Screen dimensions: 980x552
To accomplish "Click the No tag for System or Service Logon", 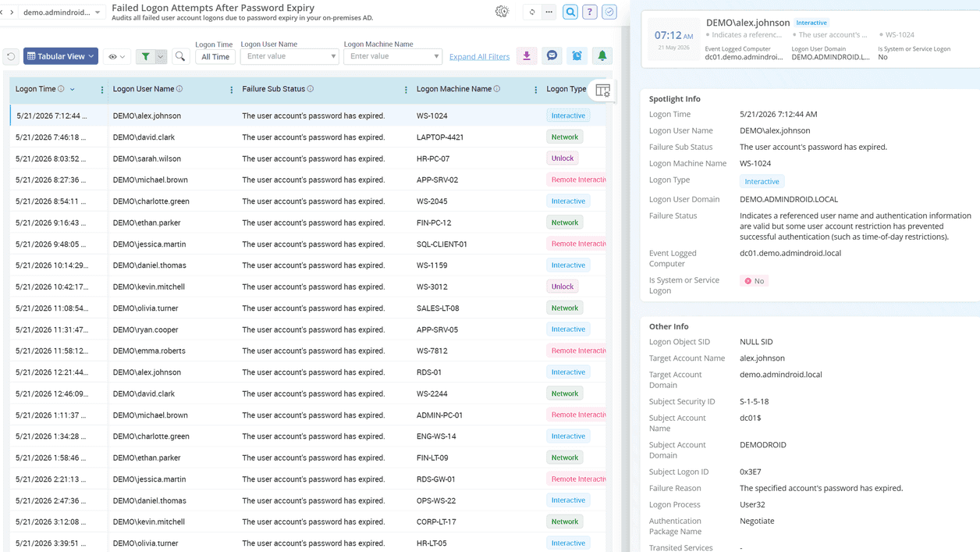I will 754,281.
